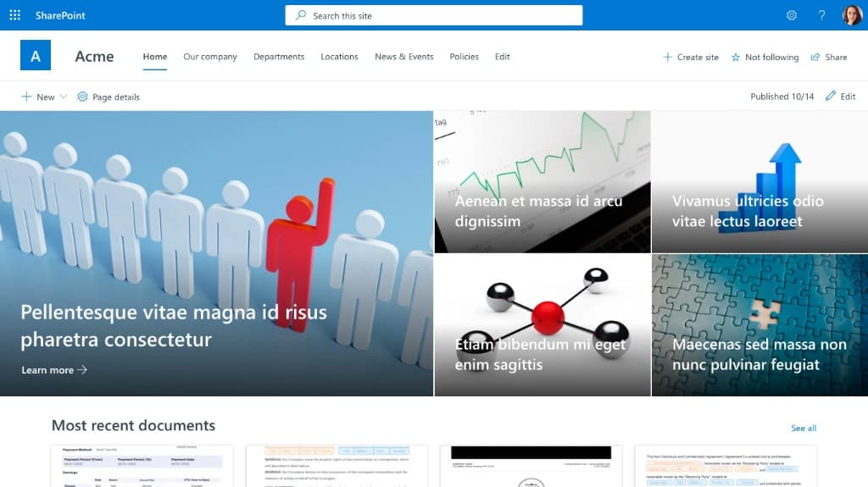
Task: Open the Aenean et massa id arcu tile
Action: [542, 182]
